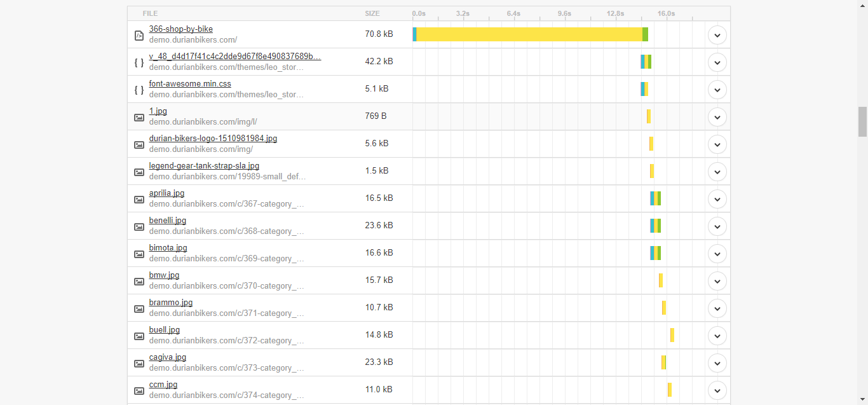Open the brammo.jpg link
Screen dimensions: 868x405
[x=171, y=303]
